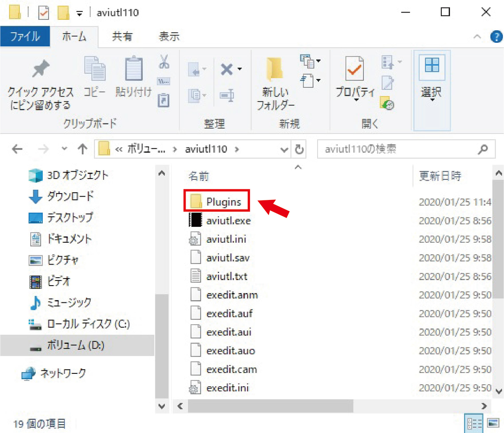Click the 更新日時 column header
Viewport: 504px width, 433px height.
click(x=440, y=176)
